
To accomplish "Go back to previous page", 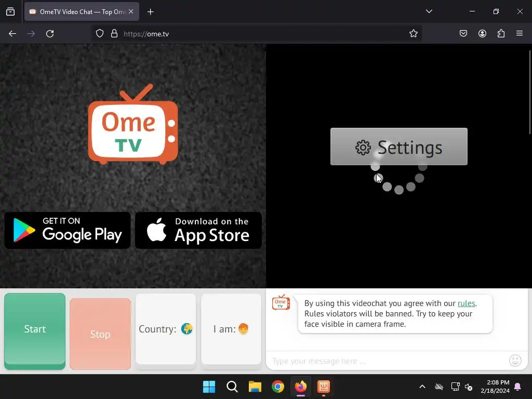I will coord(12,34).
